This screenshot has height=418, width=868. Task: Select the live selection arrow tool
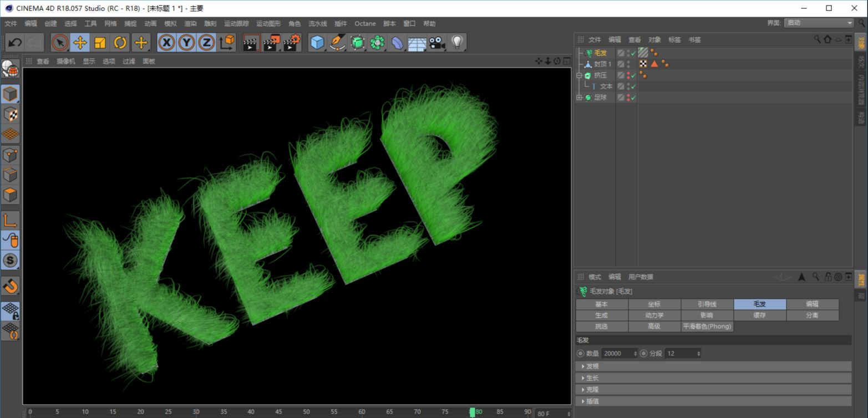pyautogui.click(x=60, y=43)
